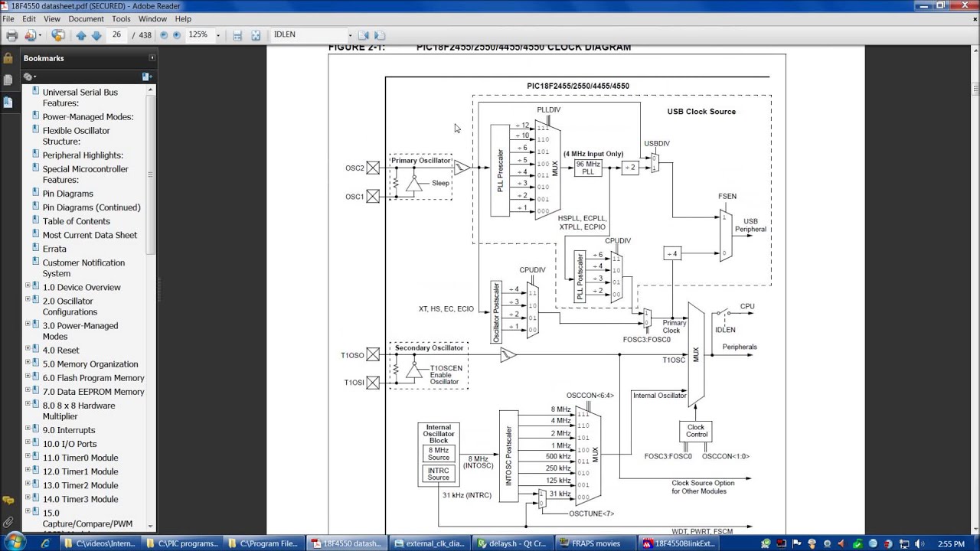Open the security lock panel icon
The width and height of the screenshot is (980, 551).
[8, 58]
